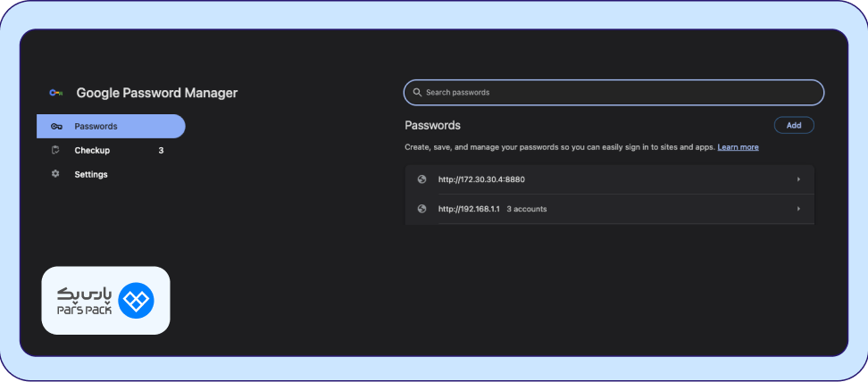The image size is (868, 382).
Task: Click the Add password button
Action: point(794,125)
